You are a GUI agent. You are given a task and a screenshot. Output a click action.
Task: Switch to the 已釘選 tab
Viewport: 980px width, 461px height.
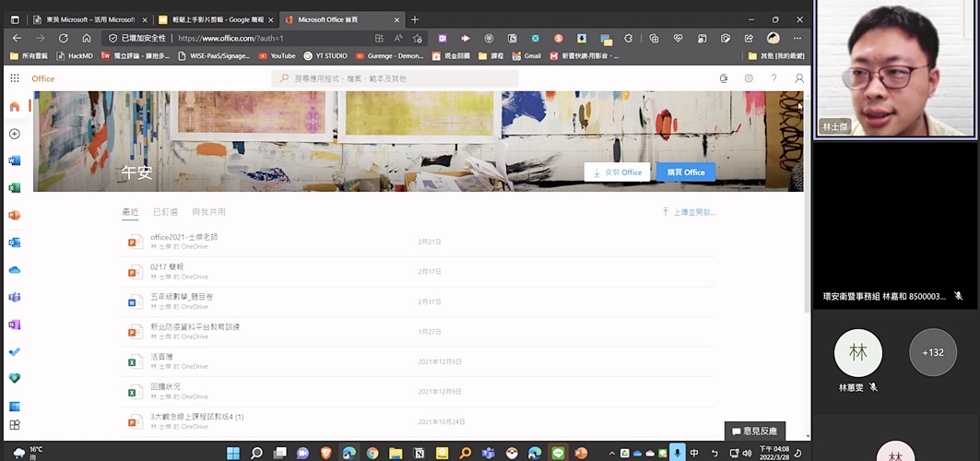[165, 212]
